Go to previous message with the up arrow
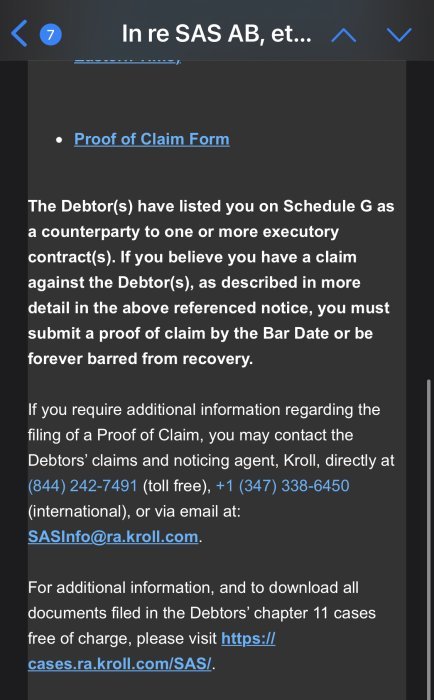The image size is (434, 700). pos(344,35)
